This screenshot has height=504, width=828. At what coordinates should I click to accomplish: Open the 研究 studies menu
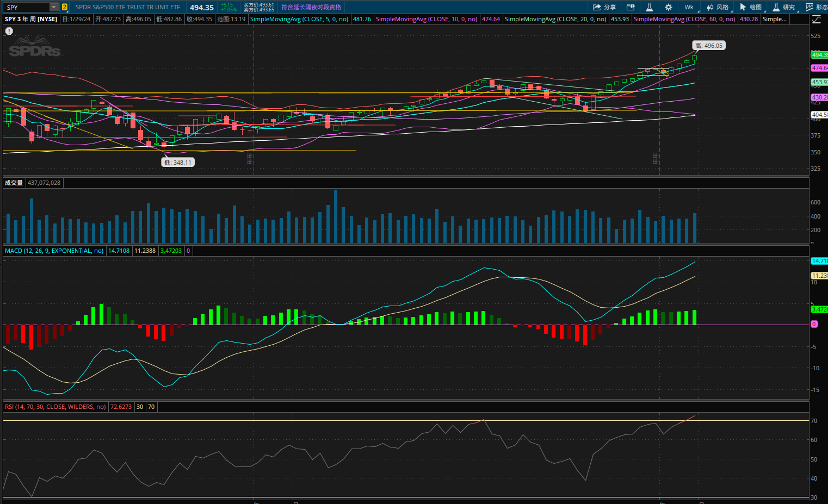click(x=784, y=7)
